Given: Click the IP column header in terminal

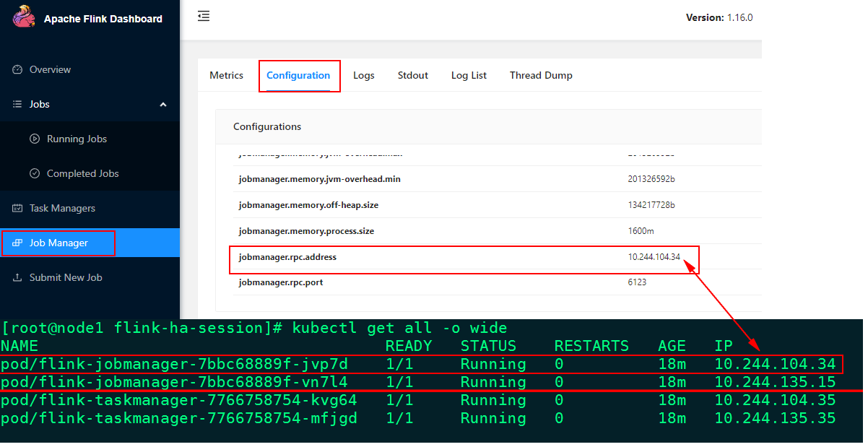Looking at the screenshot, I should 724,346.
